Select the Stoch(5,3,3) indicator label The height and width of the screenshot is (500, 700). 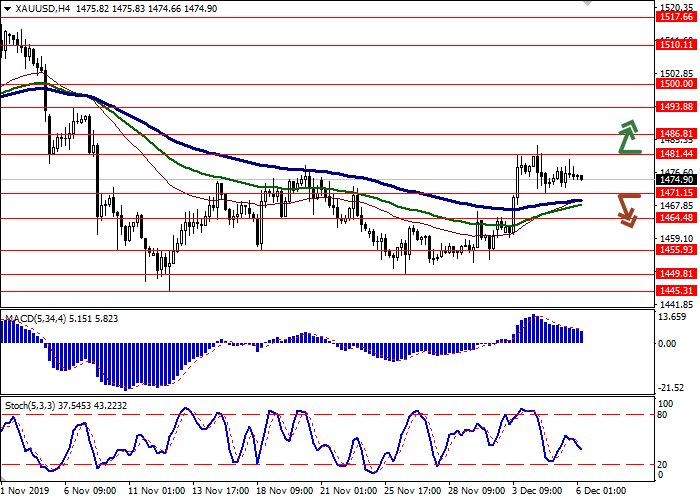tap(34, 404)
